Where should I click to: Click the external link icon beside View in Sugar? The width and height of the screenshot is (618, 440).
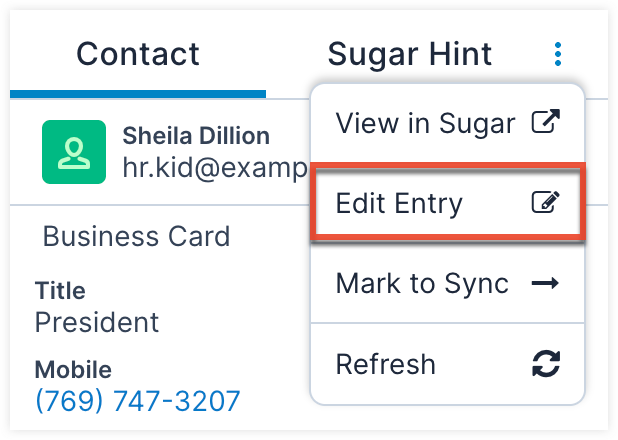(x=544, y=123)
